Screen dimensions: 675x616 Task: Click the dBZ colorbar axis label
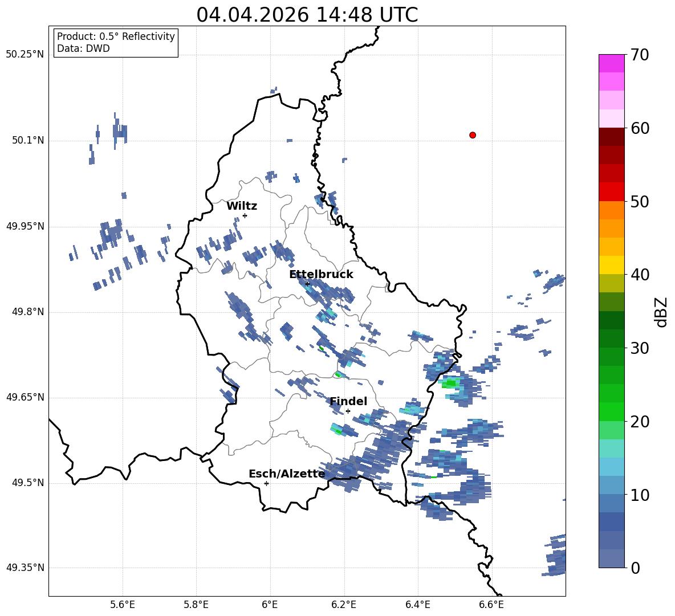tap(661, 312)
